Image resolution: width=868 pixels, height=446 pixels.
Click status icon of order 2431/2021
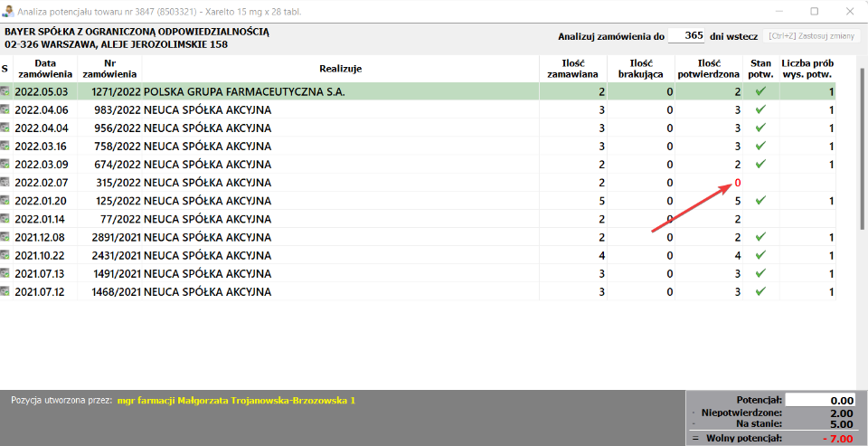tap(5, 255)
